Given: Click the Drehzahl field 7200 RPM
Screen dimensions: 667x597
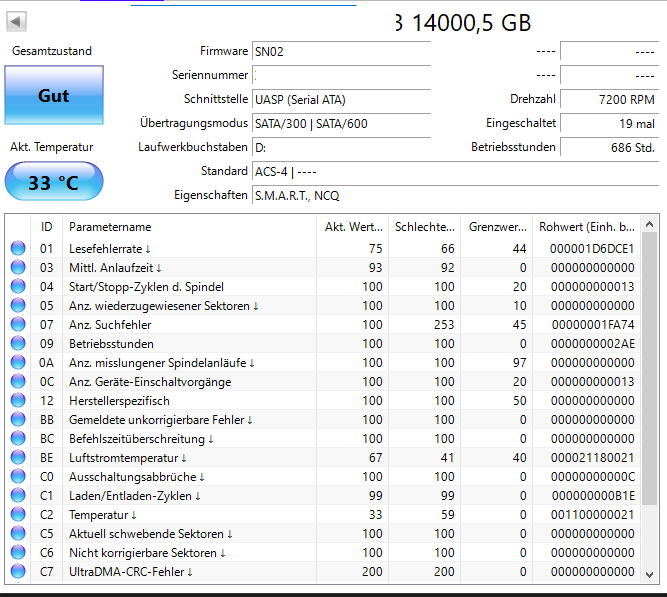Looking at the screenshot, I should [x=610, y=100].
